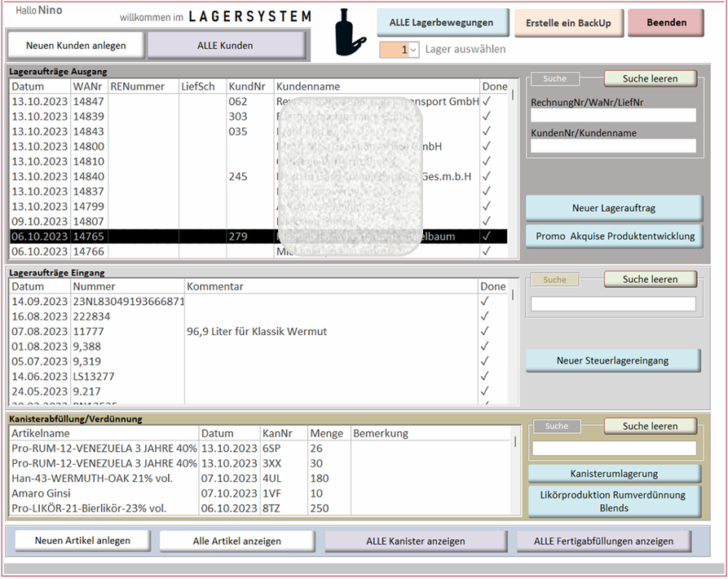
Task: Click comment 96,9 Liter für Klassik Wermut
Action: point(257,331)
